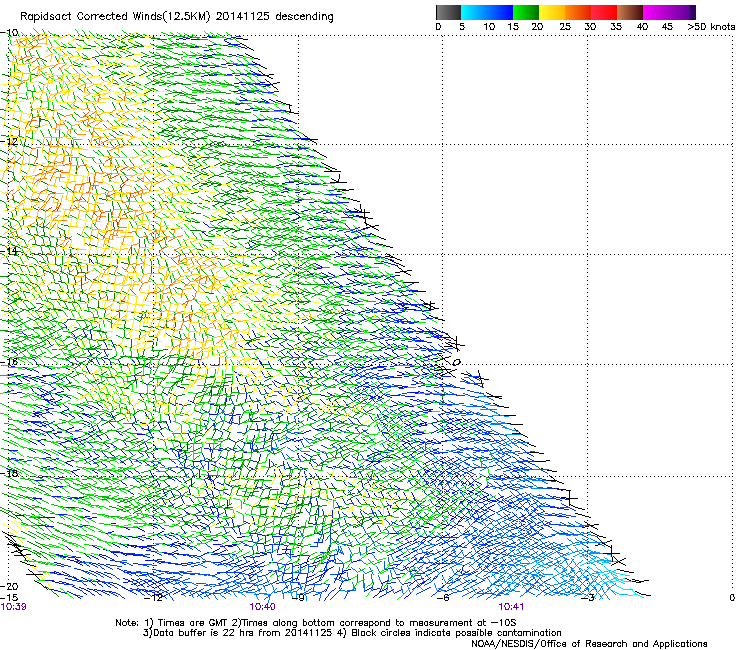Screen dimensions: 740x650
Task: Click the 'Times are GMT' note line
Action: 316,623
